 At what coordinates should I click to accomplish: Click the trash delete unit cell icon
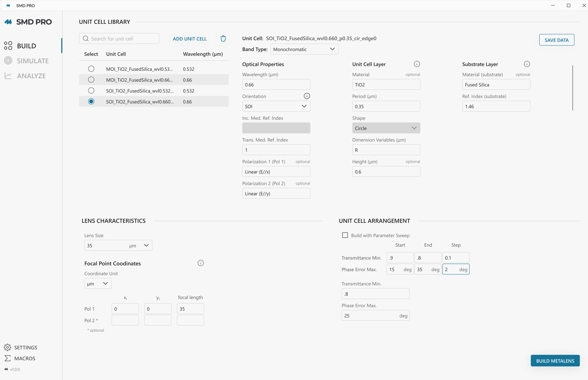(223, 39)
